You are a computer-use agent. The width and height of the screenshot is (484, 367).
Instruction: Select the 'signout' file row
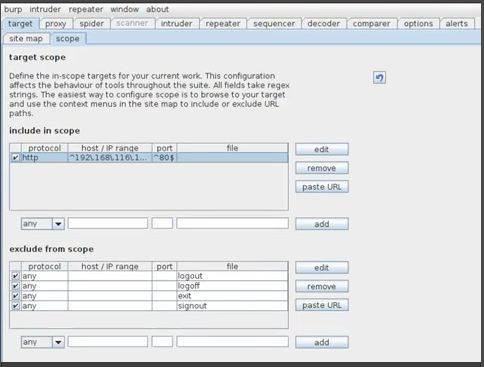tap(232, 306)
